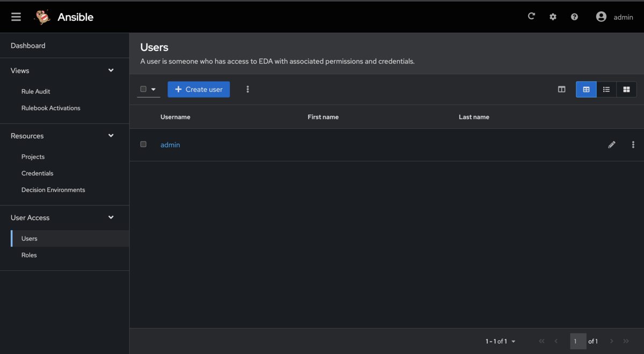Open the manage columns icon

(x=561, y=89)
